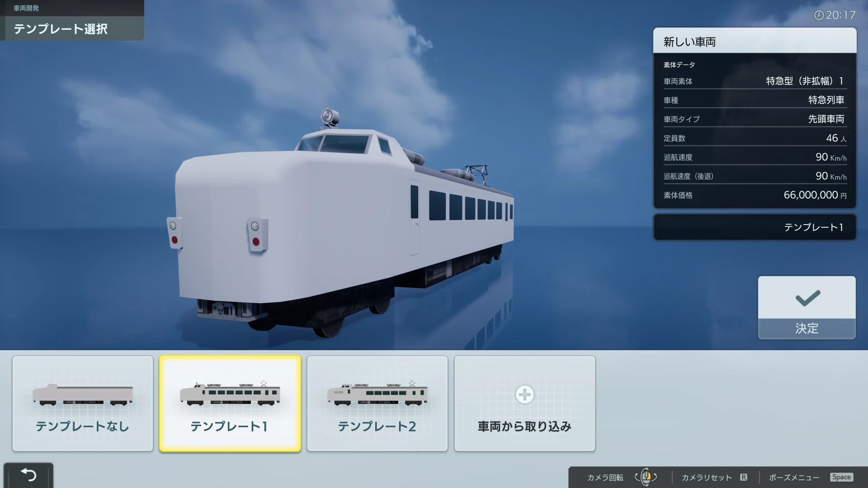Click the テンプレート選択 header title
The width and height of the screenshot is (868, 488).
coord(61,29)
